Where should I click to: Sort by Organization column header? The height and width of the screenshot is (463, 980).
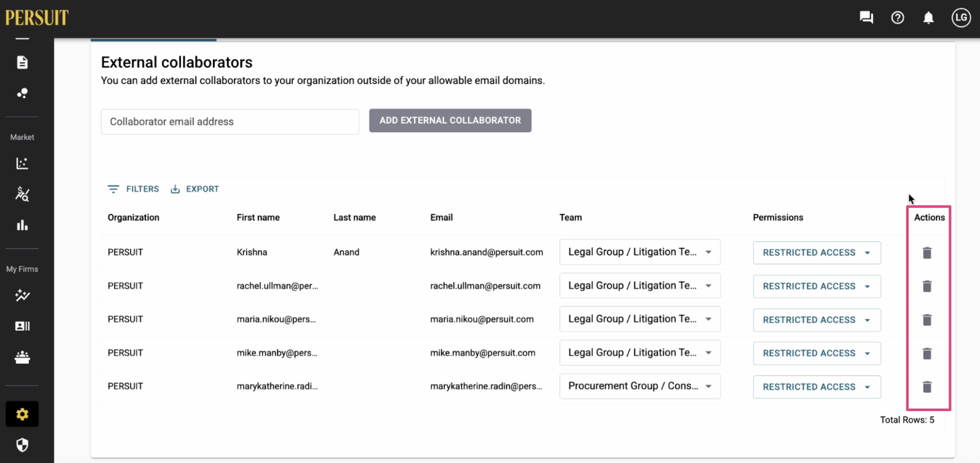pos(133,218)
